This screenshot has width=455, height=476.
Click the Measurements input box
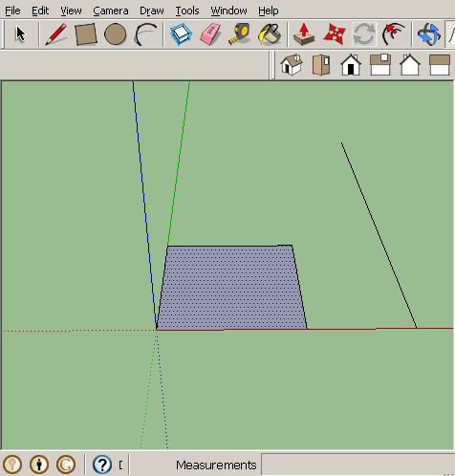tap(357, 465)
